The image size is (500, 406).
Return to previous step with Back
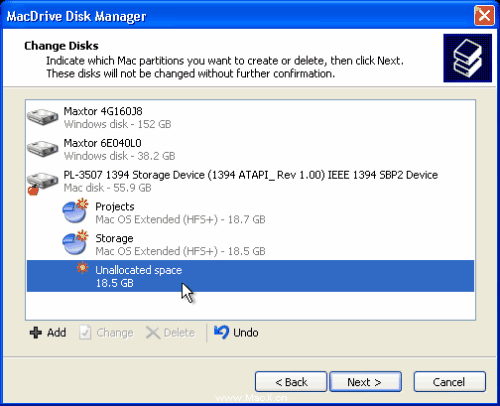[291, 382]
